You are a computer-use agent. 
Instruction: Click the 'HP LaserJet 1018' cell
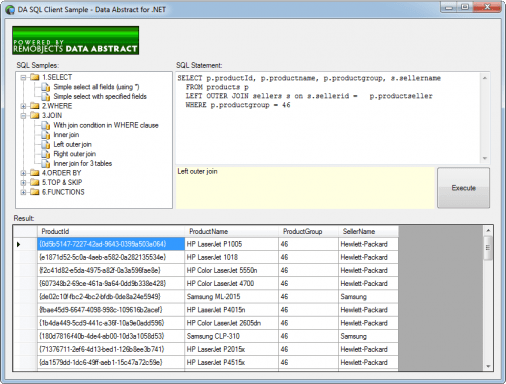pos(231,257)
